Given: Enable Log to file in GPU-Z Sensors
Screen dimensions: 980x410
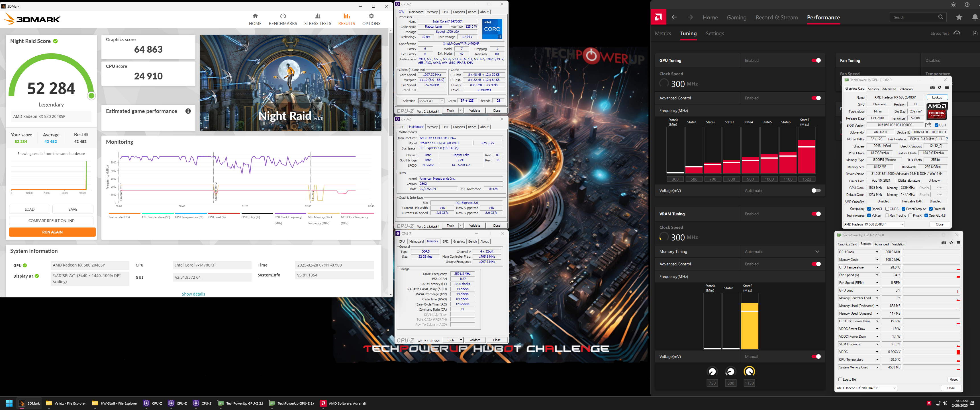Looking at the screenshot, I should point(840,379).
